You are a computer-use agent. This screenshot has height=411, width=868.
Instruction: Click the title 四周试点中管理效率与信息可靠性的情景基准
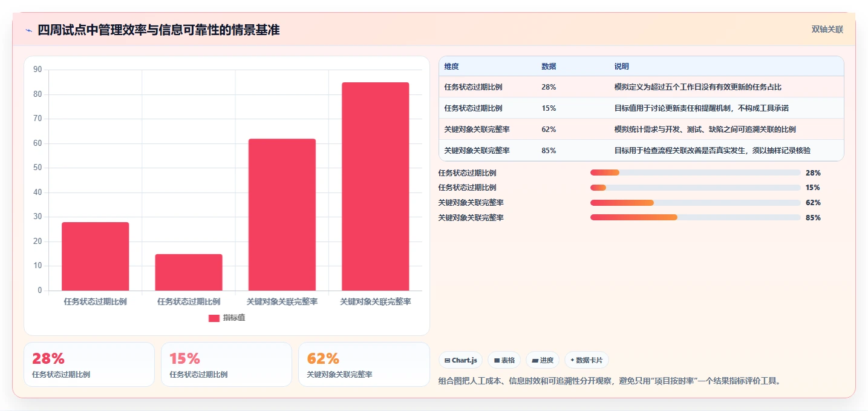click(158, 30)
